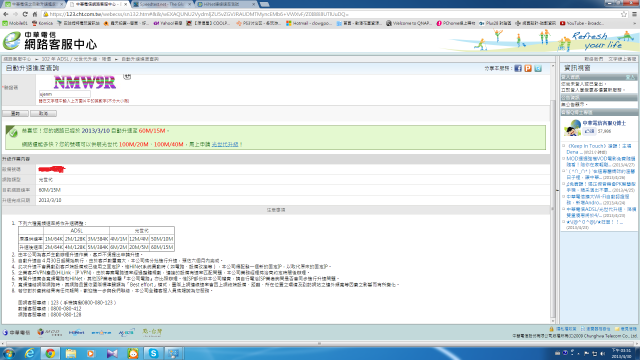The width and height of the screenshot is (640, 360).
Task: Open Windows Start button
Action: coord(9,353)
